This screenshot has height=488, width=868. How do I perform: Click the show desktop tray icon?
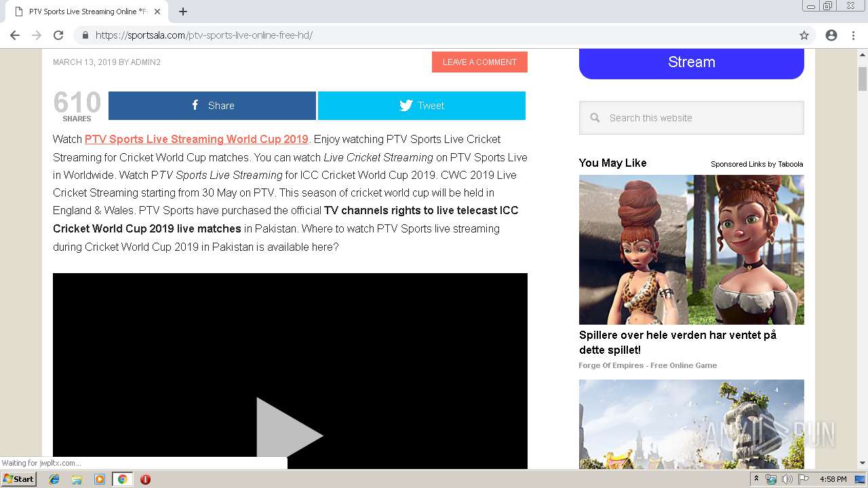(859, 479)
